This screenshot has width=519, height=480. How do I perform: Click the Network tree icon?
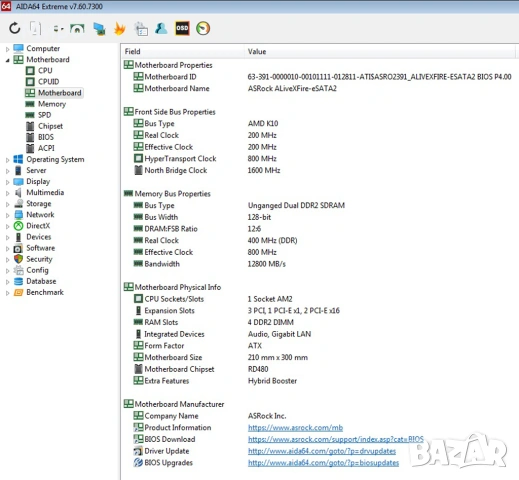(18, 215)
